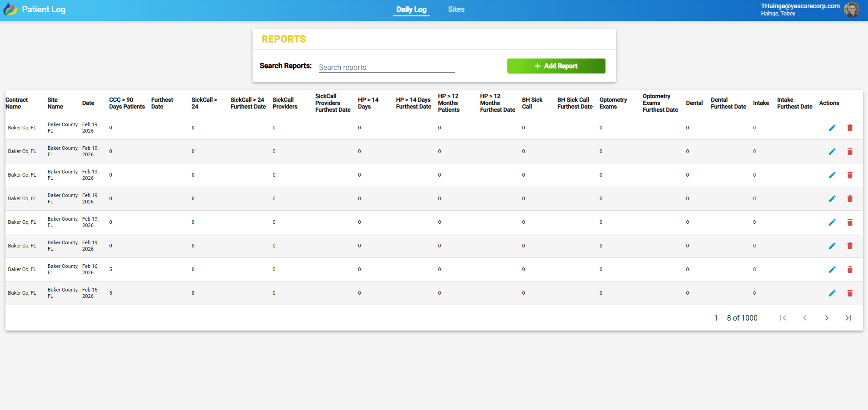Click the Contract Name column header
This screenshot has height=410, width=868.
coord(17,103)
